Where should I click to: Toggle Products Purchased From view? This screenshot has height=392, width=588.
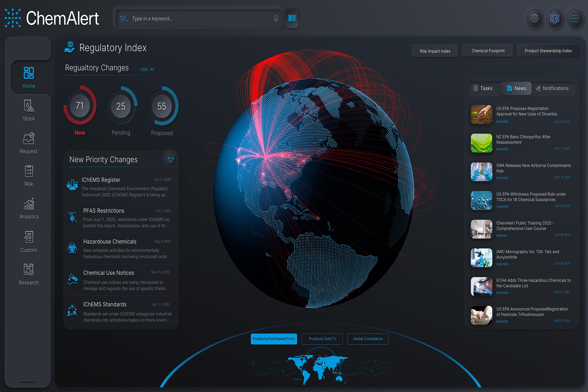pos(274,339)
